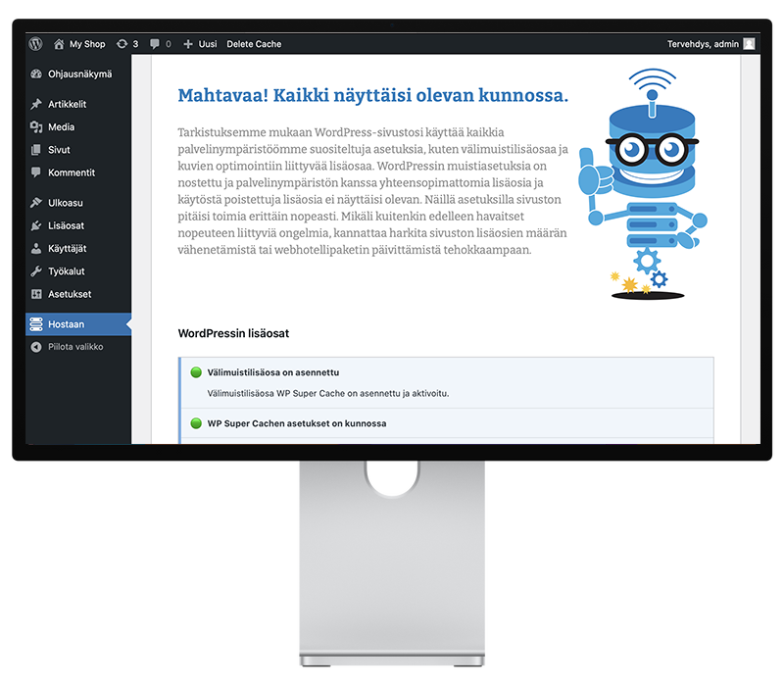784x686 pixels.
Task: Open Ohjausnäkymä menu item
Action: (80, 74)
